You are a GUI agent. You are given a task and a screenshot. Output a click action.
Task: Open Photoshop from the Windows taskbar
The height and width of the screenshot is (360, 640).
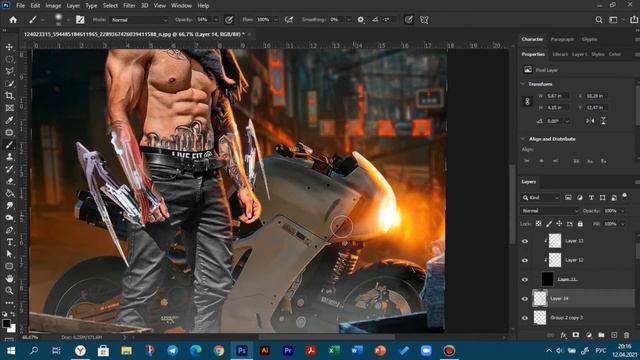[x=242, y=351]
